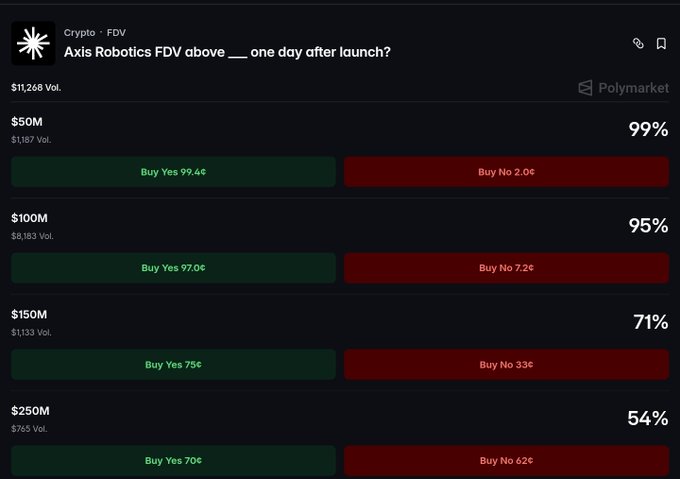Buy No at 7.2¢ for $100M

(x=507, y=268)
